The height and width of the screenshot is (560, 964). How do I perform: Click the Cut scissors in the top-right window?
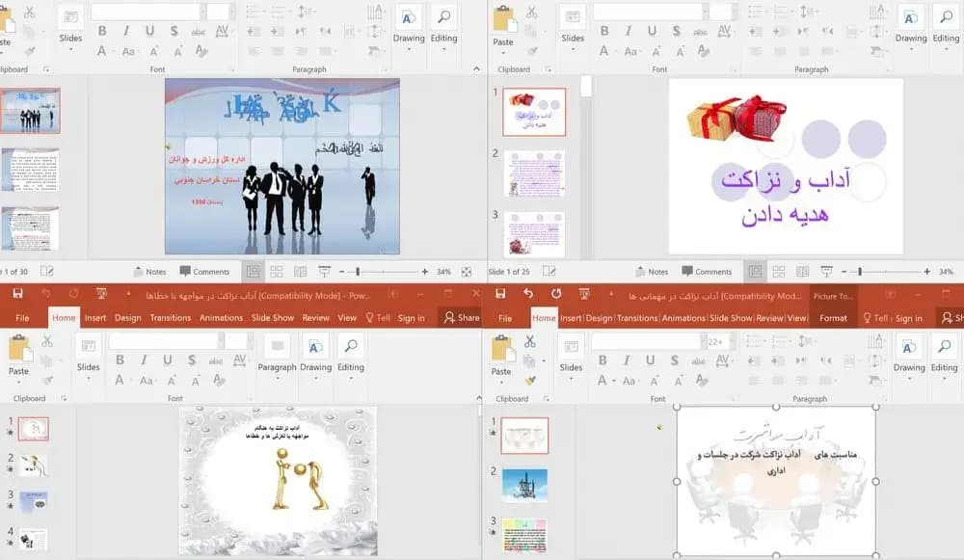pyautogui.click(x=532, y=13)
